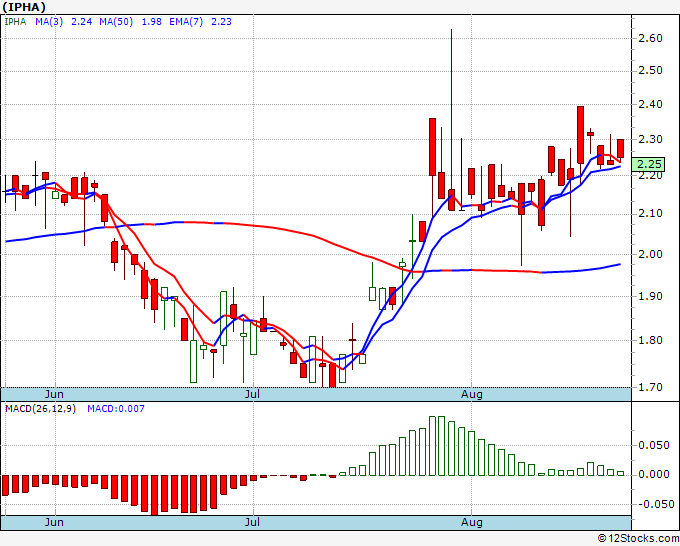Click the Aug label on MACD axis
Image resolution: width=680 pixels, height=546 pixels.
[471, 522]
